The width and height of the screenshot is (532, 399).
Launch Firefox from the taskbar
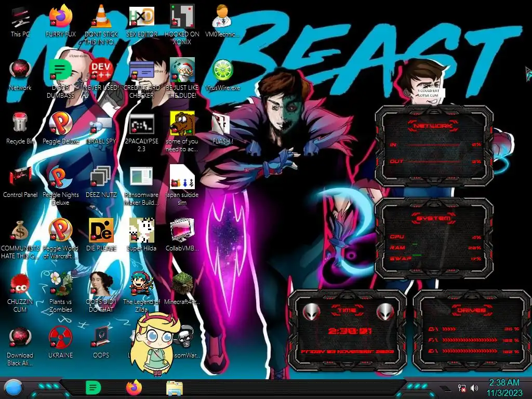tap(134, 388)
